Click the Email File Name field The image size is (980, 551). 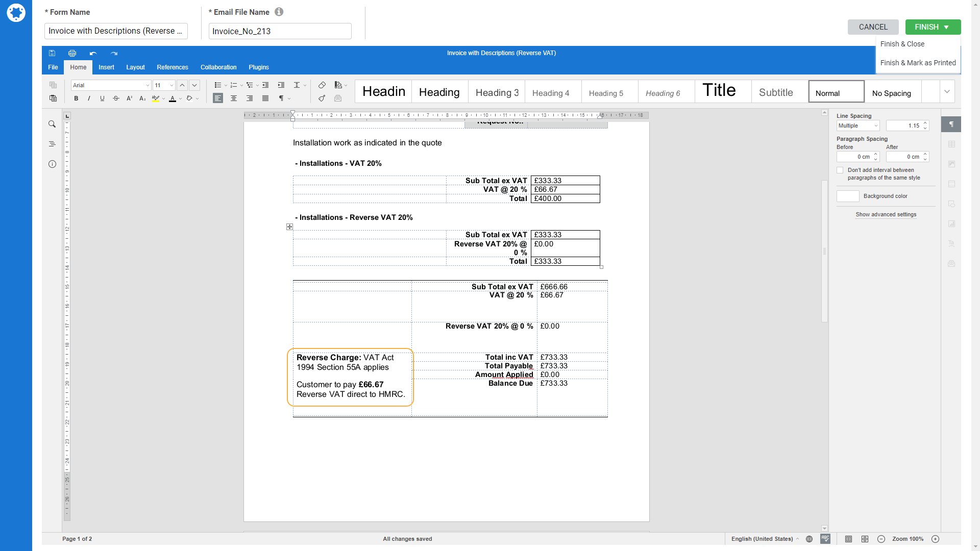click(280, 31)
